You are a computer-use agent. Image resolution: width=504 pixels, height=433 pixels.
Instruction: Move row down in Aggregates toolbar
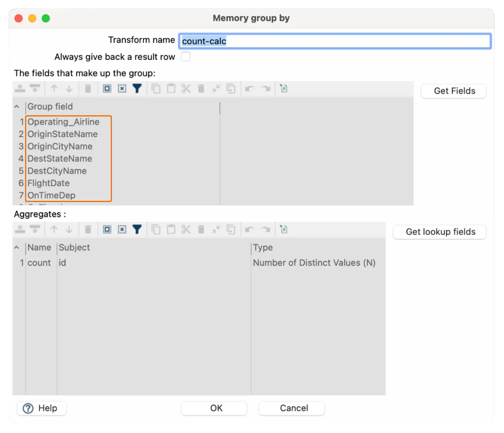point(69,229)
